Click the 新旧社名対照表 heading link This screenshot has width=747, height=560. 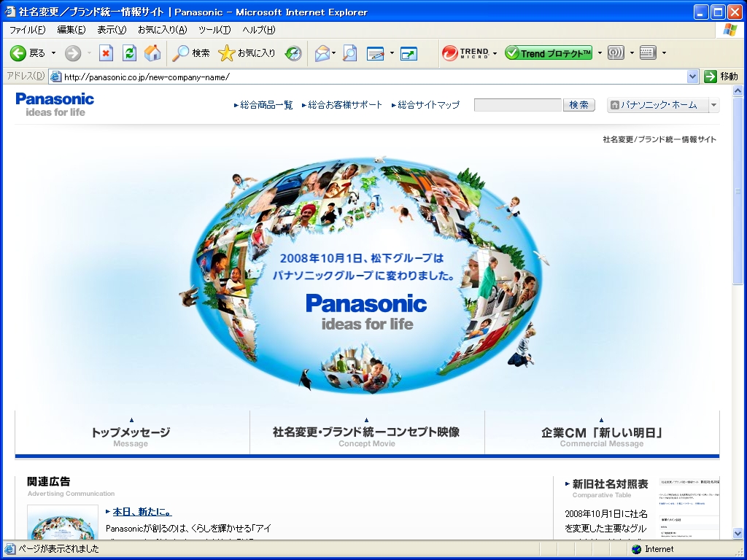tap(610, 484)
